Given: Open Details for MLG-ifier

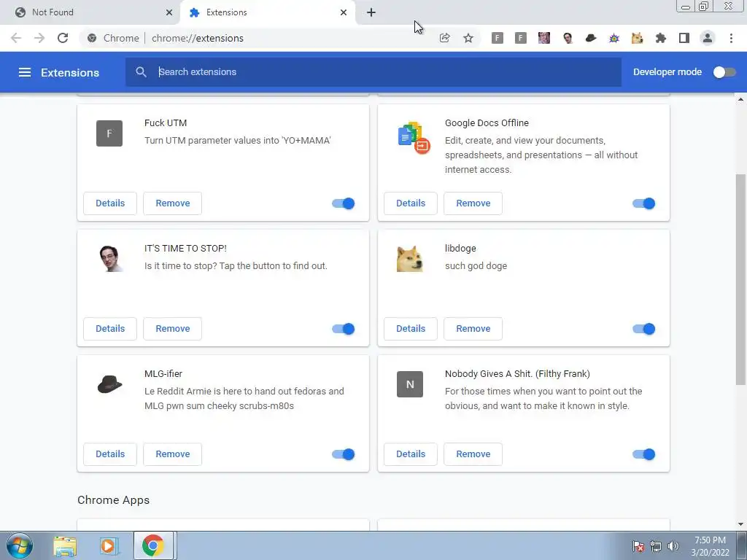Looking at the screenshot, I should [110, 454].
